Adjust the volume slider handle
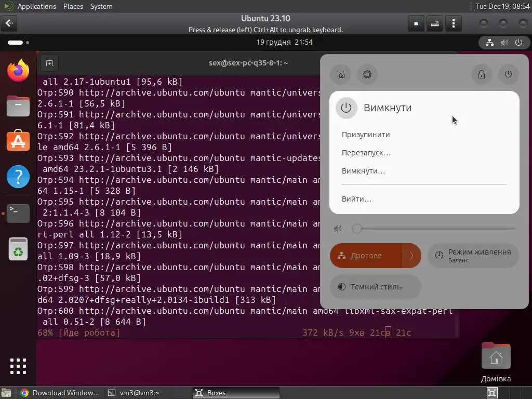532x399 pixels. [x=356, y=229]
